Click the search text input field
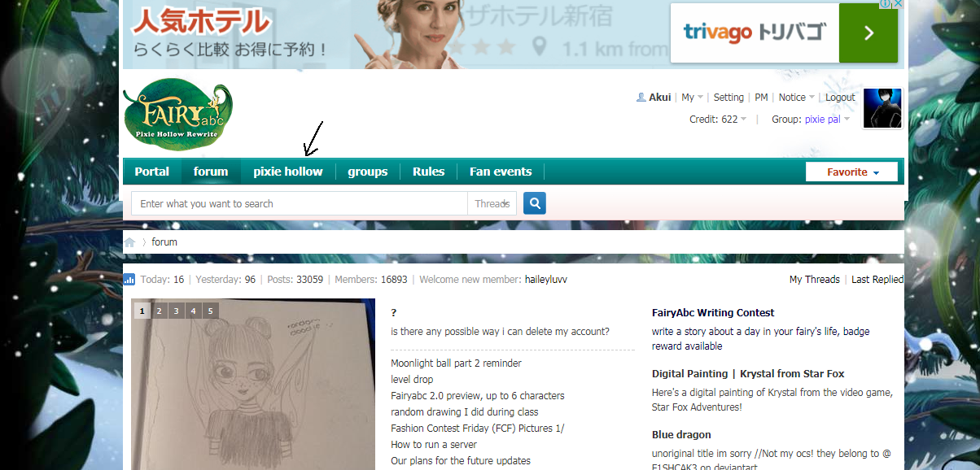The width and height of the screenshot is (980, 470). point(299,204)
